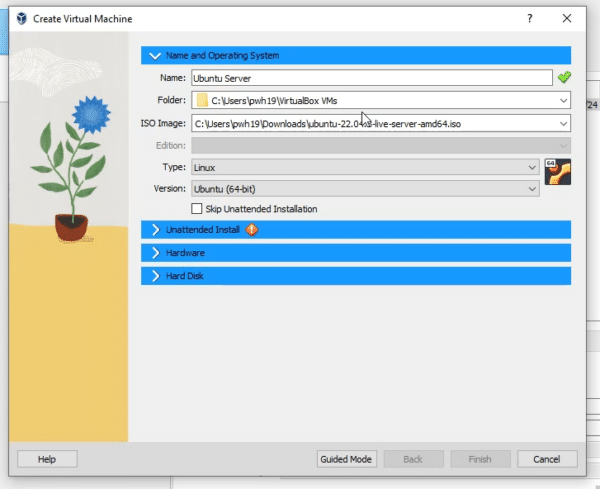Enable Skip Unattended Installation checkbox
Viewport: 600px width, 489px height.
(197, 209)
